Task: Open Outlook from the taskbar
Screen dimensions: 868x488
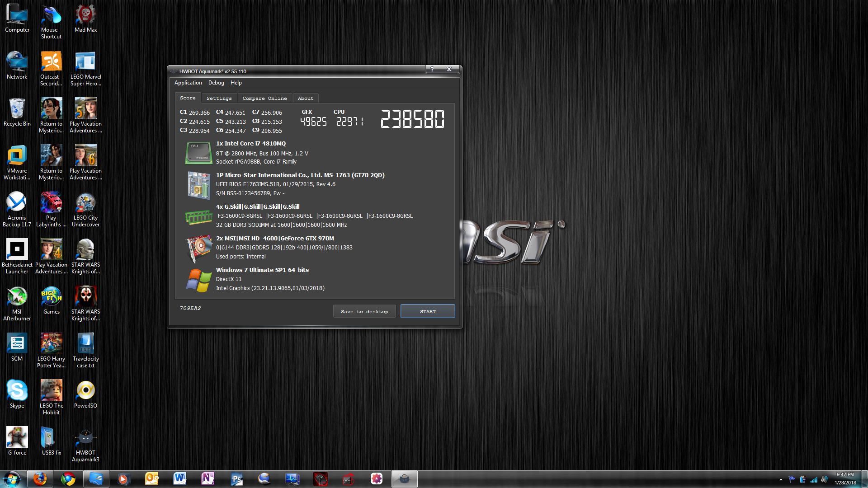Action: (152, 479)
